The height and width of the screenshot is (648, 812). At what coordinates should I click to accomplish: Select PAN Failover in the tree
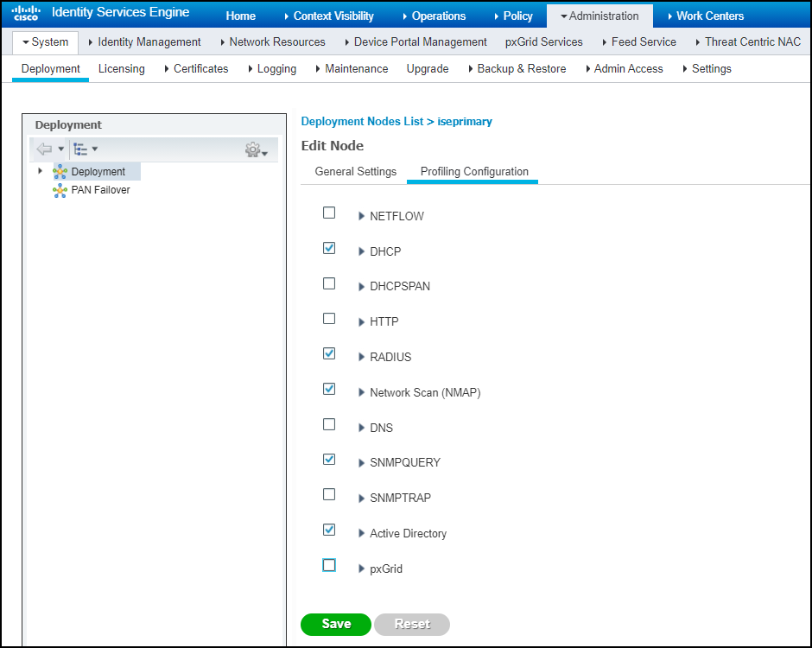(x=100, y=190)
